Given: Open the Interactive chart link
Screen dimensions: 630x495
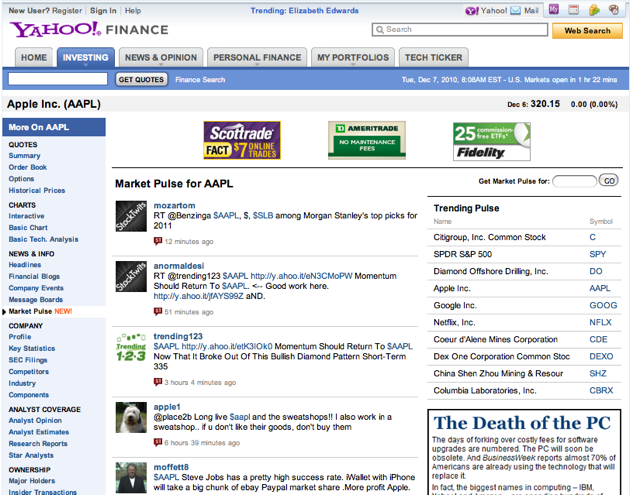Looking at the screenshot, I should click(27, 216).
